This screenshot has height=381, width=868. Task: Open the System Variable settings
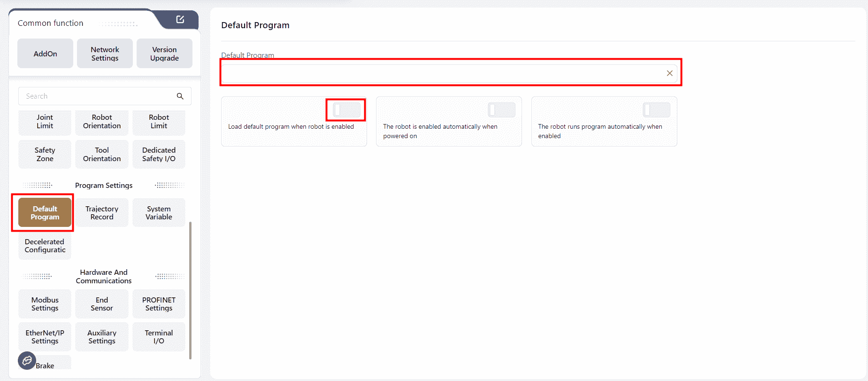tap(159, 213)
